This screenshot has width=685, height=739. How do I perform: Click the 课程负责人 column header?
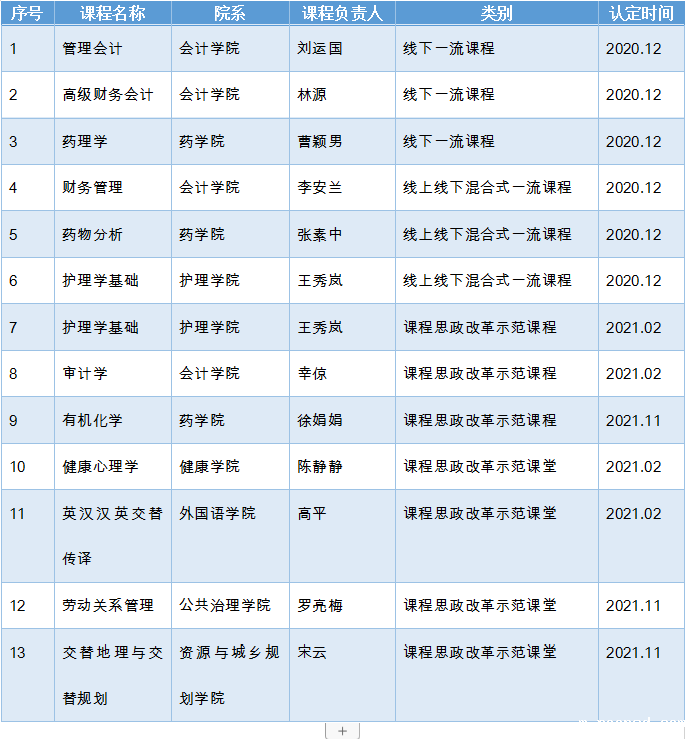(342, 13)
